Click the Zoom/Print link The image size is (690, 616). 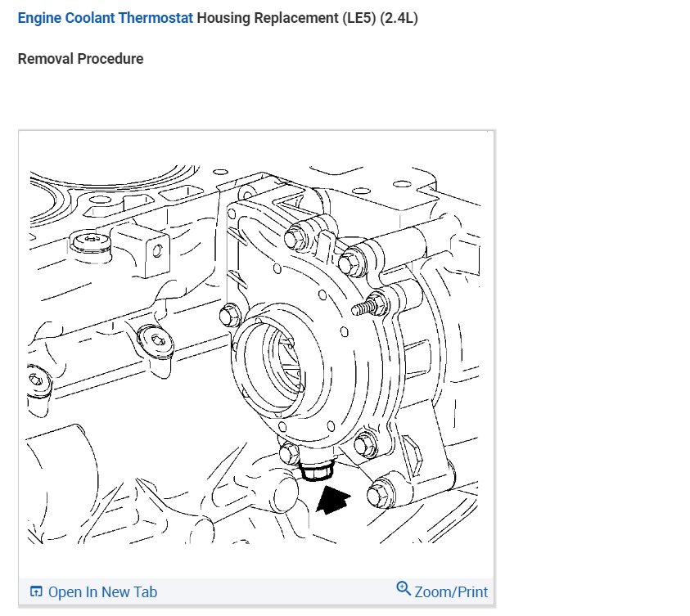coord(451,591)
